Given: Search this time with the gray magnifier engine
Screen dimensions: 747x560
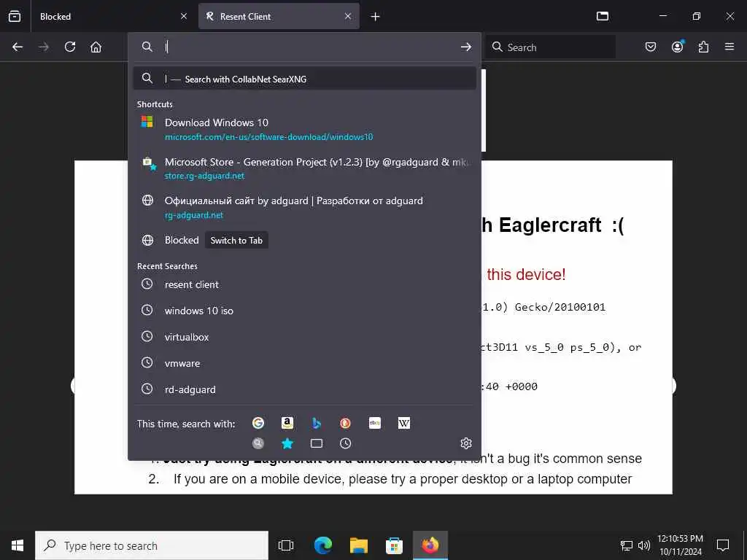Looking at the screenshot, I should click(x=258, y=443).
